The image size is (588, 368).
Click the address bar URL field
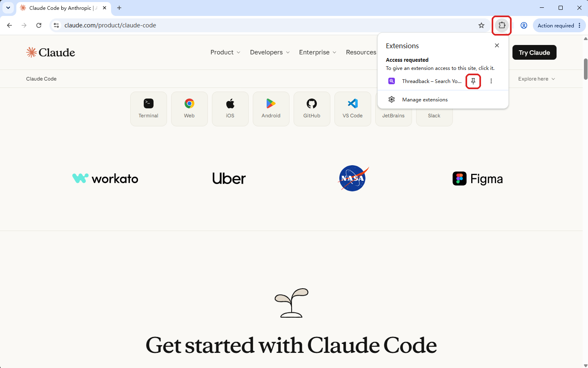tap(269, 25)
